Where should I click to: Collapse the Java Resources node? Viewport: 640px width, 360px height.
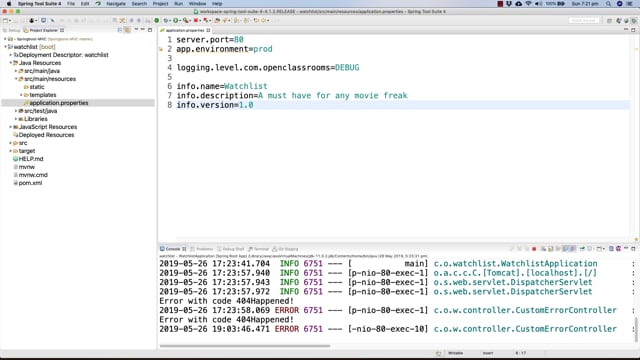(x=11, y=63)
